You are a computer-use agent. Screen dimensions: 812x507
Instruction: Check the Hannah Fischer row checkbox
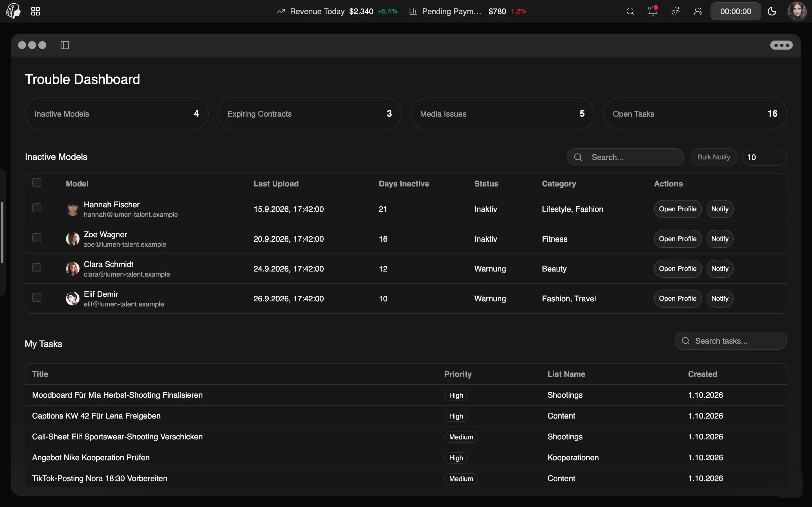click(x=37, y=208)
